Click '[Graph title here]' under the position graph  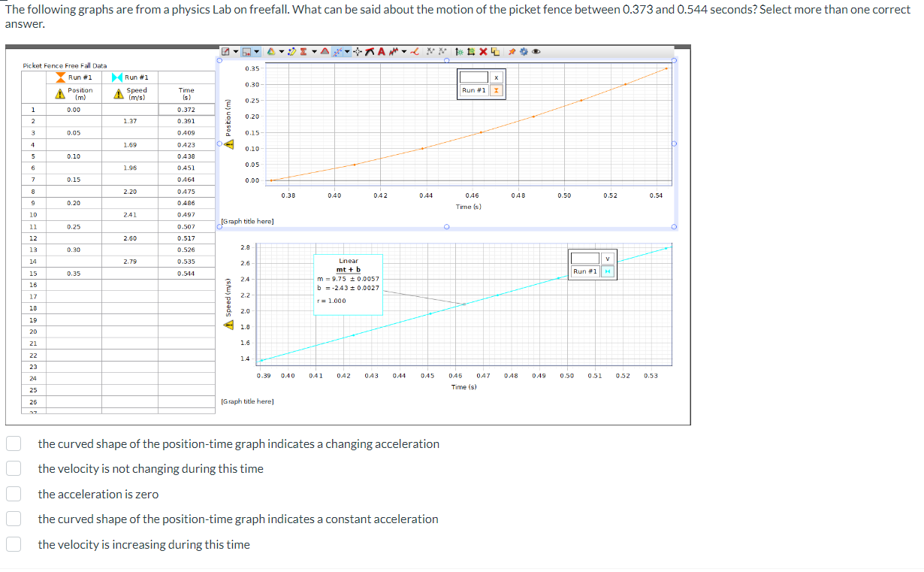[248, 222]
